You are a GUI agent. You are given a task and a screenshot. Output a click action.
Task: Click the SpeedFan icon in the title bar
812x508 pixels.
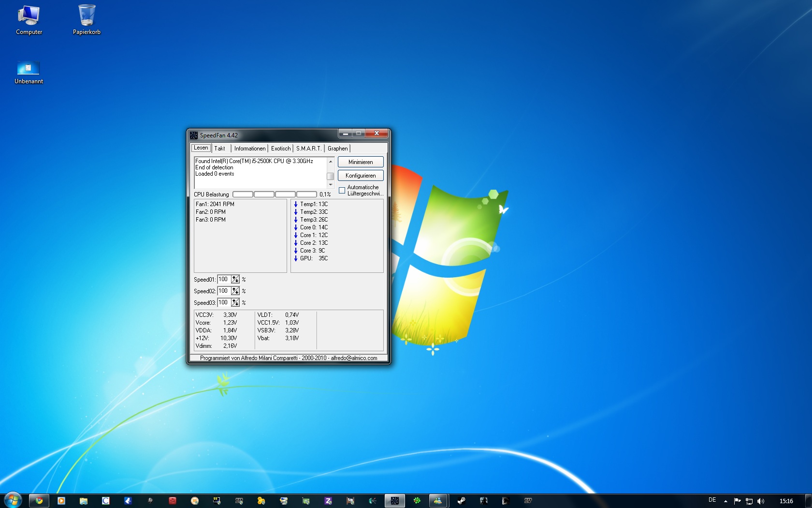tap(194, 135)
